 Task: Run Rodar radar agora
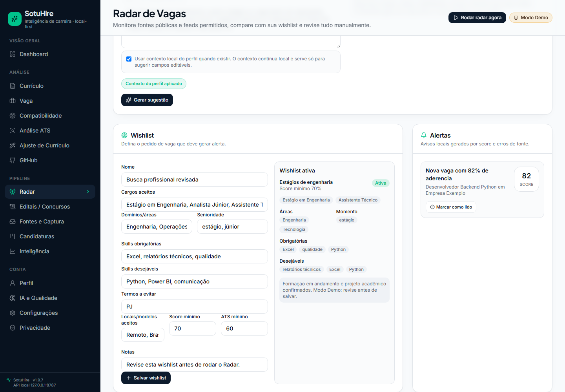click(477, 18)
